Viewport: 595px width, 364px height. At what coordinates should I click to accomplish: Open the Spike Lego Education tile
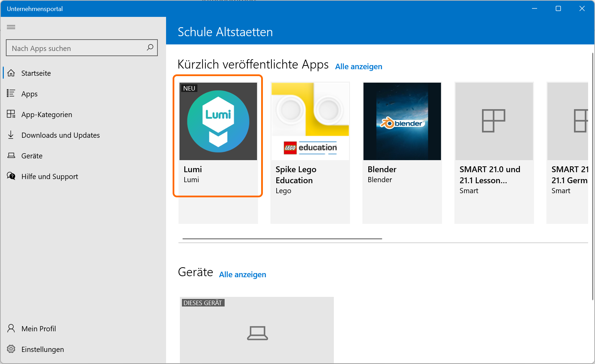pos(310,138)
